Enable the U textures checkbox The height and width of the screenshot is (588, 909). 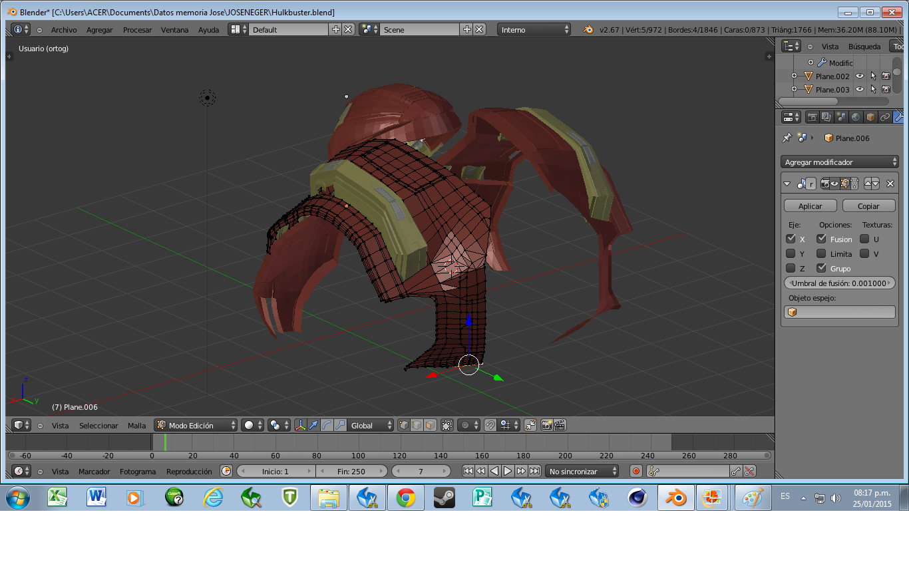(x=864, y=239)
